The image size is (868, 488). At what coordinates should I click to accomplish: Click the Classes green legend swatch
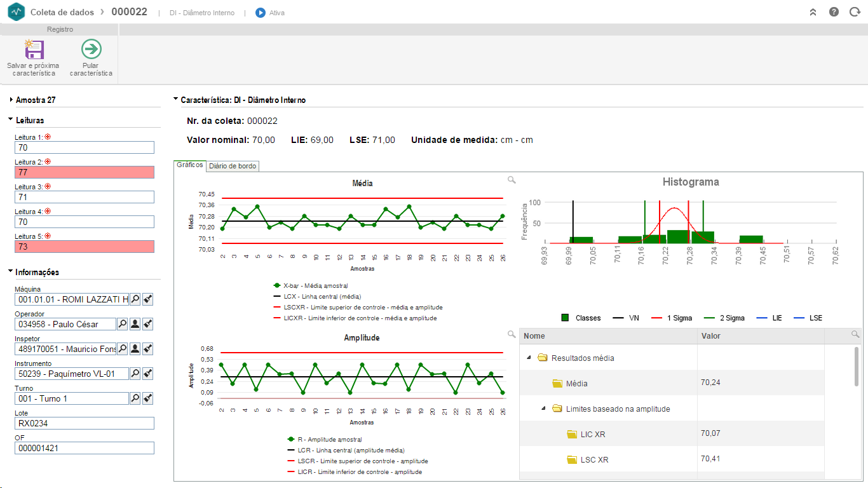coord(565,318)
